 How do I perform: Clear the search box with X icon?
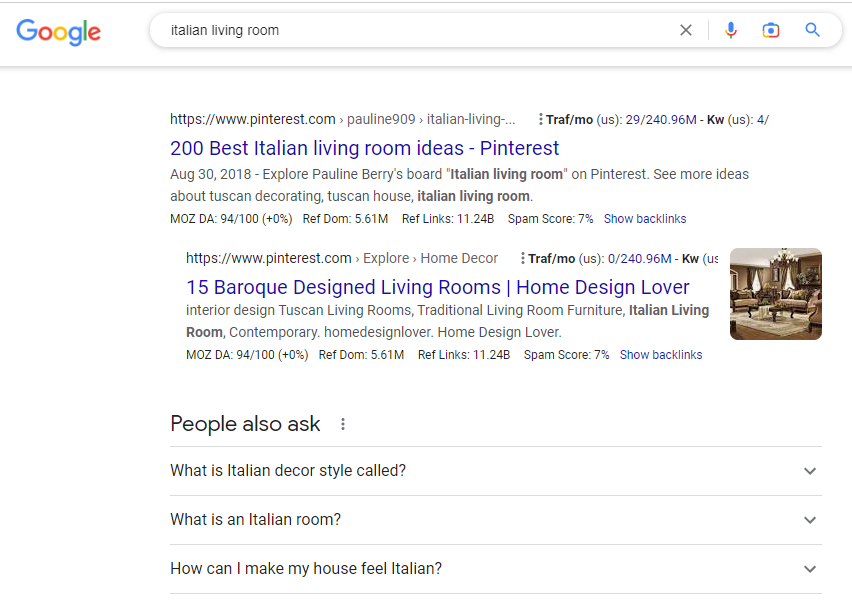coord(686,30)
